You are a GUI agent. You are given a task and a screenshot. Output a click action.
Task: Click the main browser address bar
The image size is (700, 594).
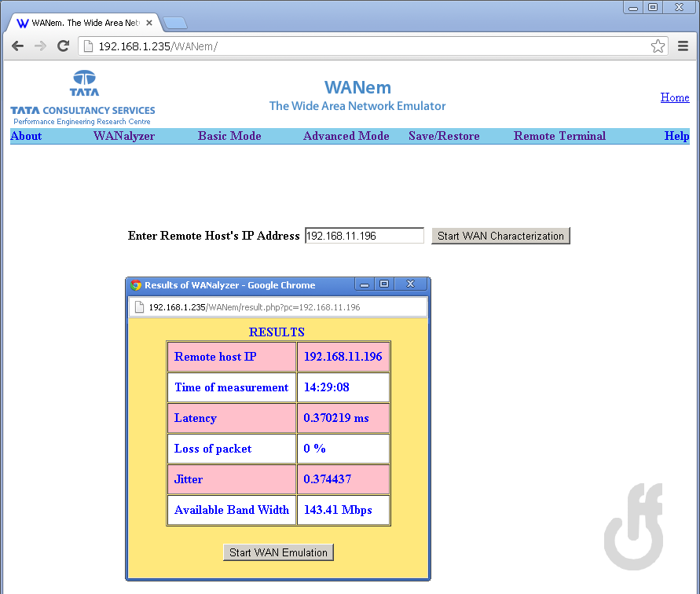point(373,46)
